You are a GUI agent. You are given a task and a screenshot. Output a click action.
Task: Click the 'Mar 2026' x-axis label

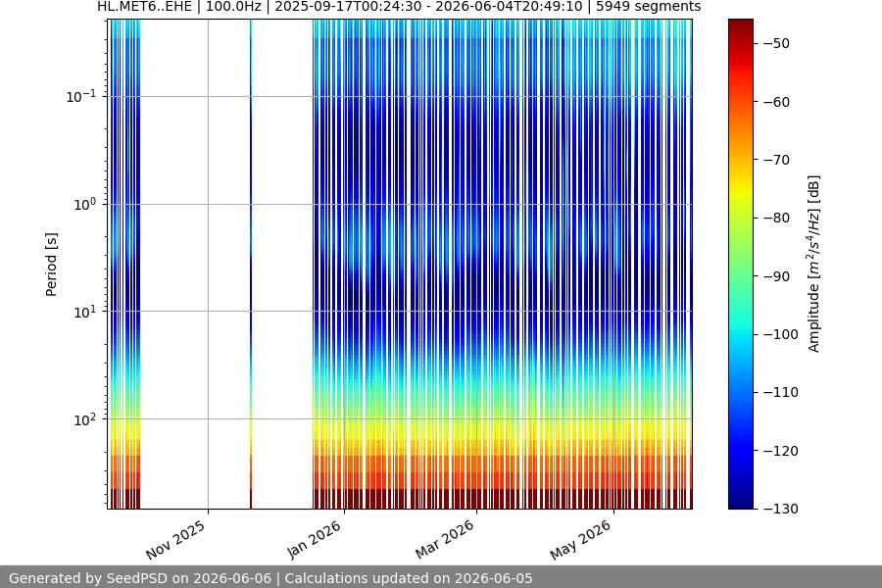coord(444,540)
